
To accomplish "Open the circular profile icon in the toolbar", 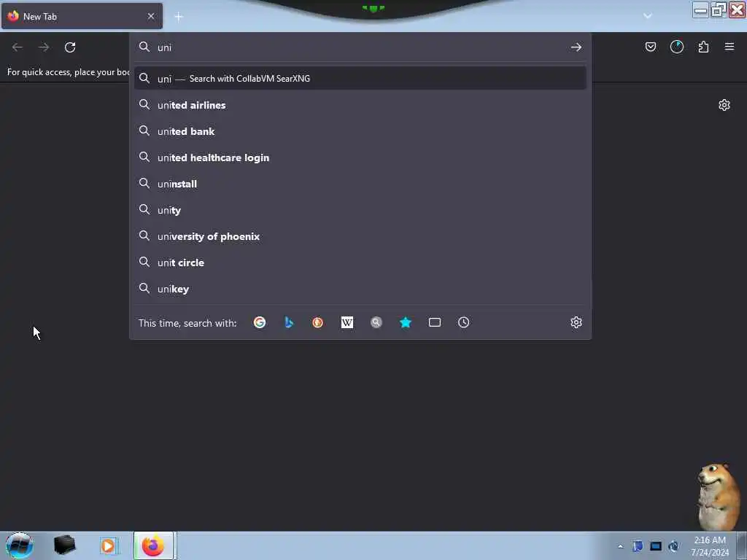I will click(x=676, y=47).
